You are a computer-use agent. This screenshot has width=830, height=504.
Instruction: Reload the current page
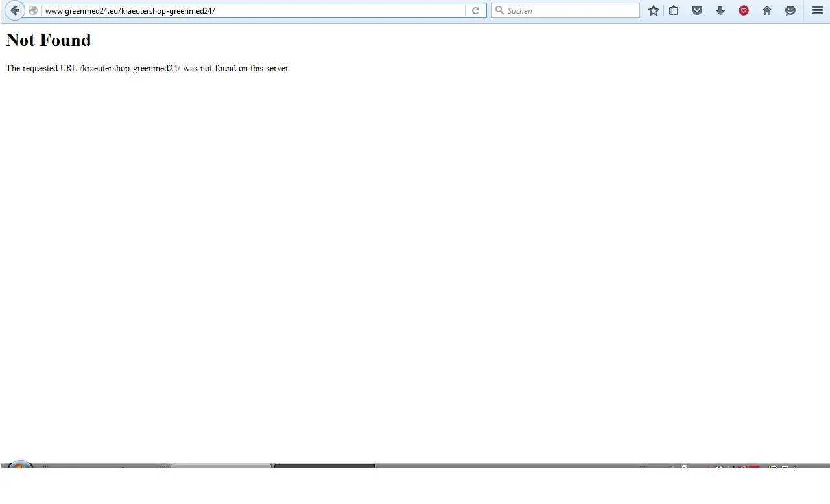475,10
